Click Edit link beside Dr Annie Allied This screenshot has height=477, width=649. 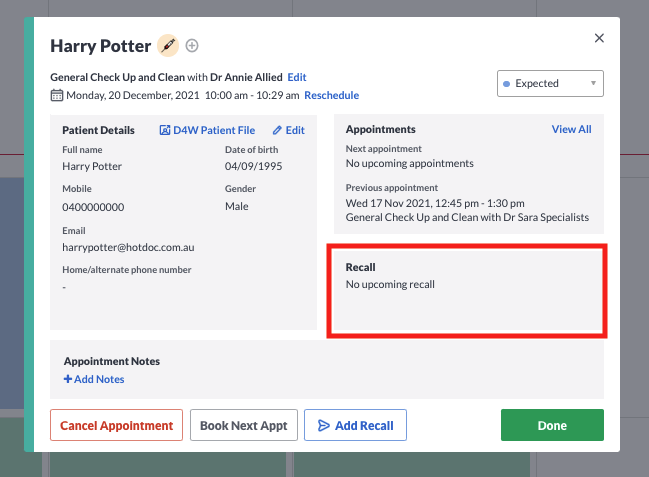coord(297,77)
